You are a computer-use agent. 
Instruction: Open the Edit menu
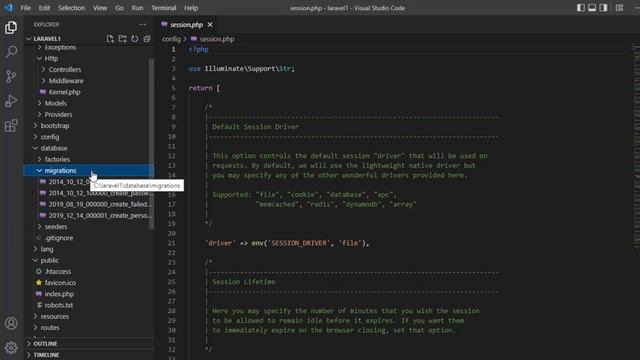point(44,8)
